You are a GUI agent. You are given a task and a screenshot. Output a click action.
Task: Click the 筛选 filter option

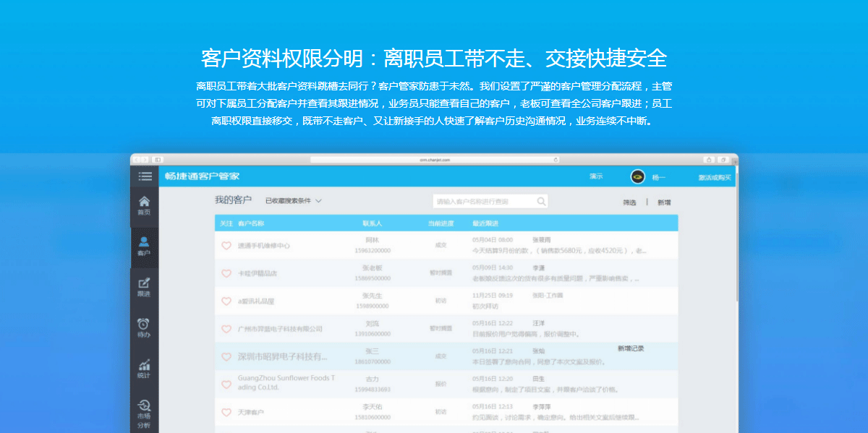pos(629,202)
